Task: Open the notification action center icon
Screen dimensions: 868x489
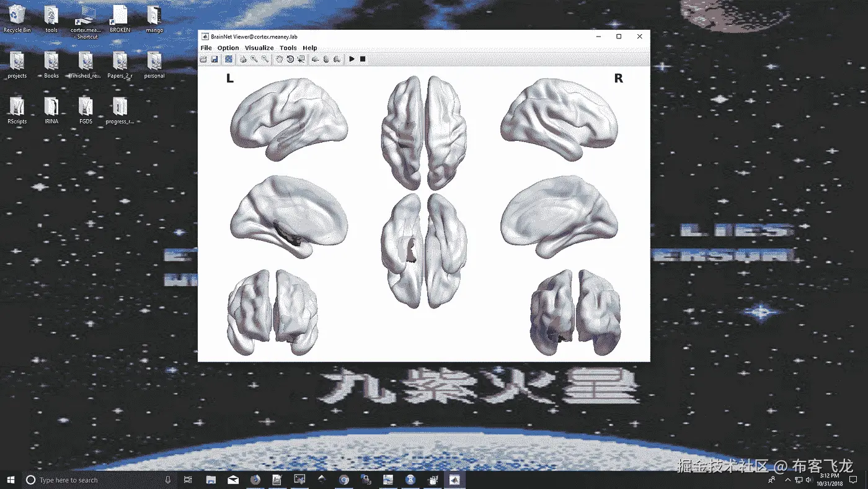Action: tap(853, 480)
